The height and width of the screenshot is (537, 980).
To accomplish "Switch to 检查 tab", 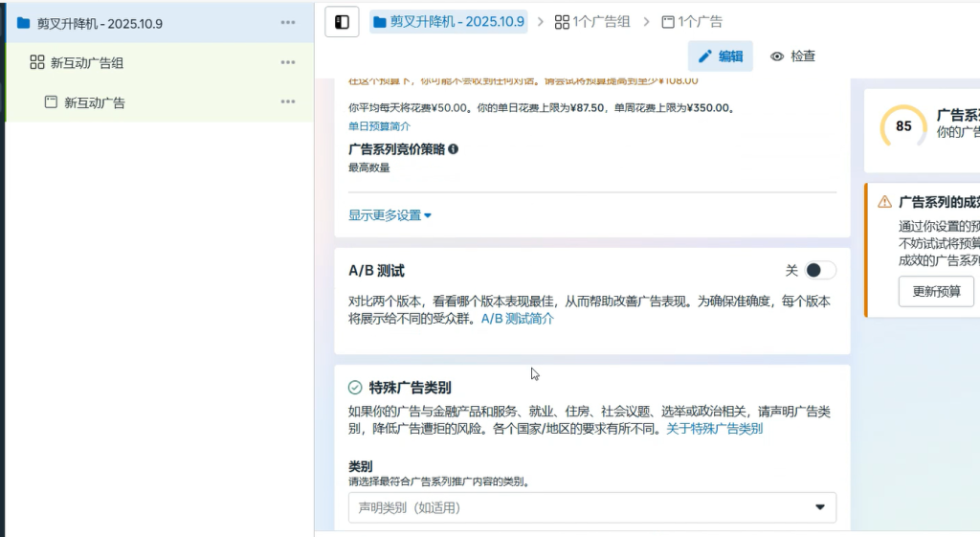I will [x=793, y=56].
